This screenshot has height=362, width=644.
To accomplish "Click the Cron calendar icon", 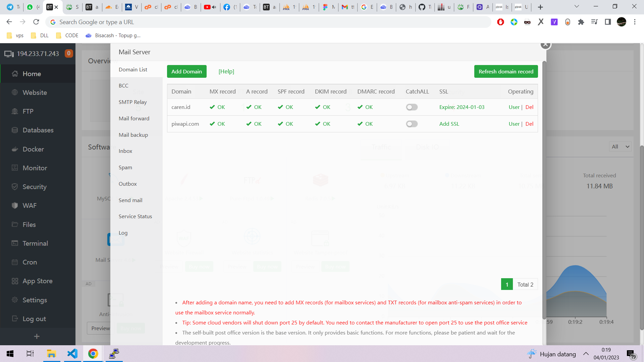I will pyautogui.click(x=15, y=262).
